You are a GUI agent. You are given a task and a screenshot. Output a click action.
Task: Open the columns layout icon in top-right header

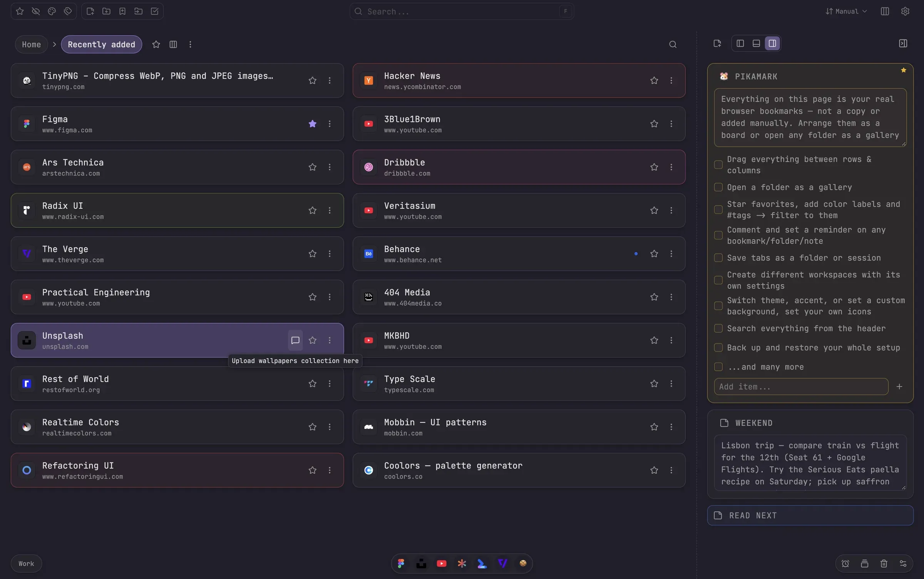(885, 12)
